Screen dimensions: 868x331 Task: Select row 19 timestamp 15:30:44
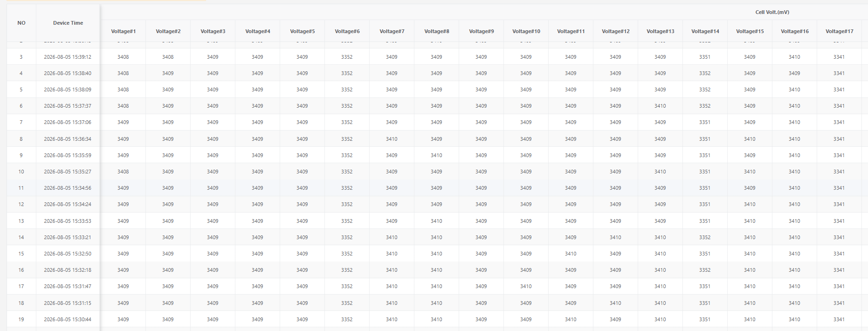[x=68, y=319]
